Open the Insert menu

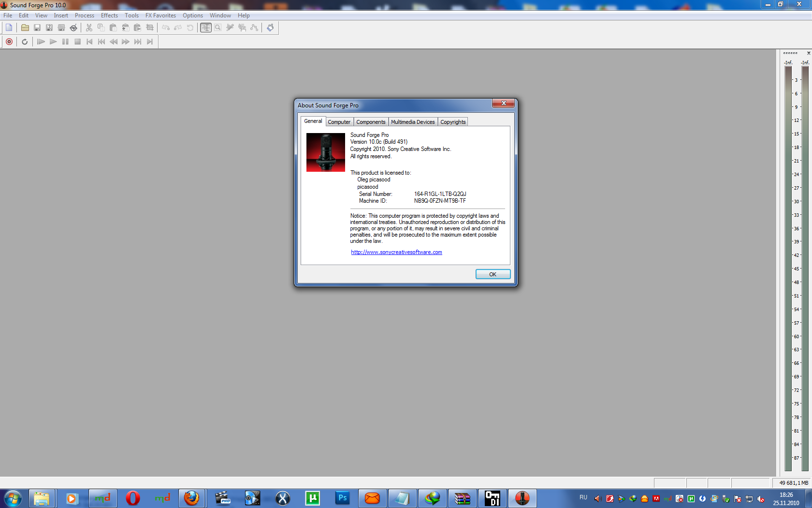pyautogui.click(x=61, y=15)
